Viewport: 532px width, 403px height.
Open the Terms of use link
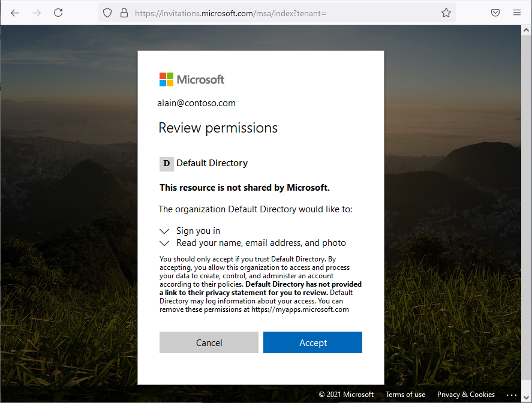click(405, 395)
